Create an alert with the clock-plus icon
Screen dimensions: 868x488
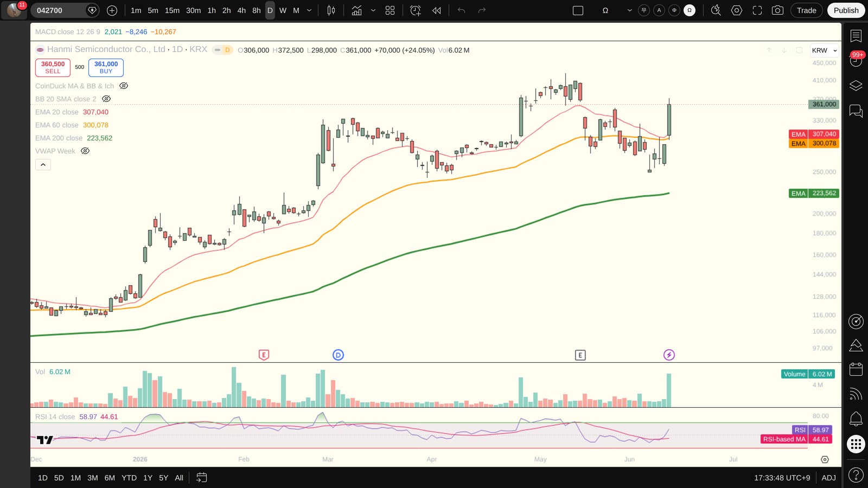pyautogui.click(x=416, y=10)
